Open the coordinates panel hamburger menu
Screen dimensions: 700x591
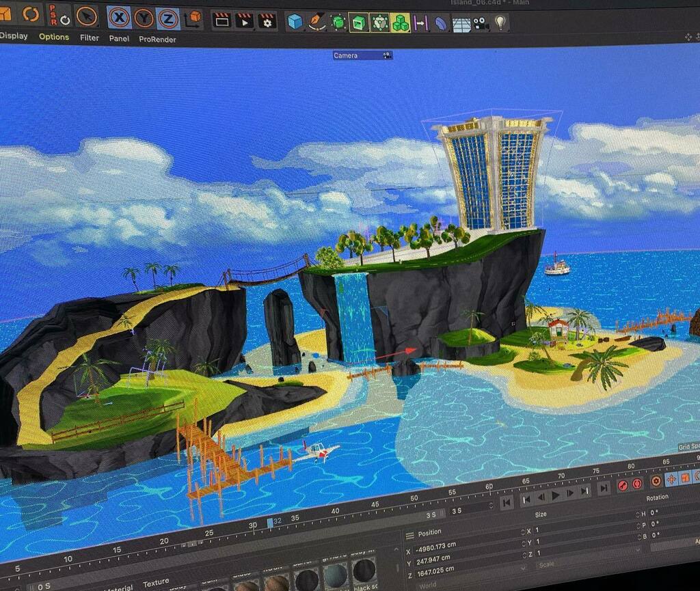pos(410,536)
